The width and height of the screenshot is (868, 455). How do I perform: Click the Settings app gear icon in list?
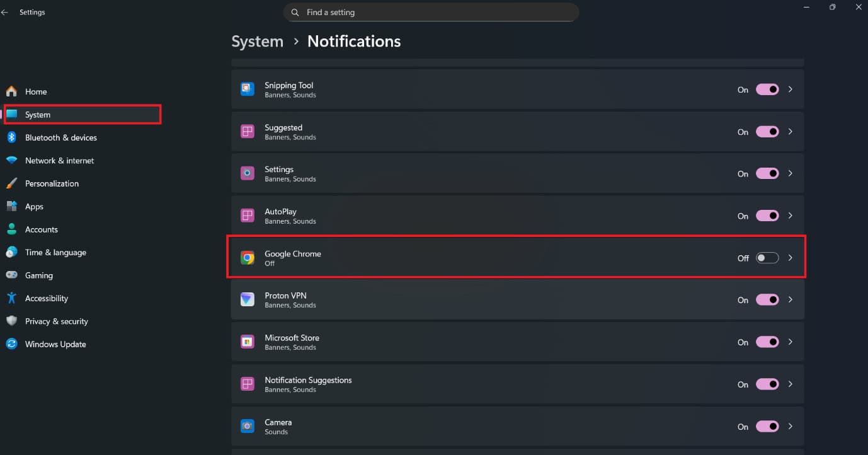(248, 173)
